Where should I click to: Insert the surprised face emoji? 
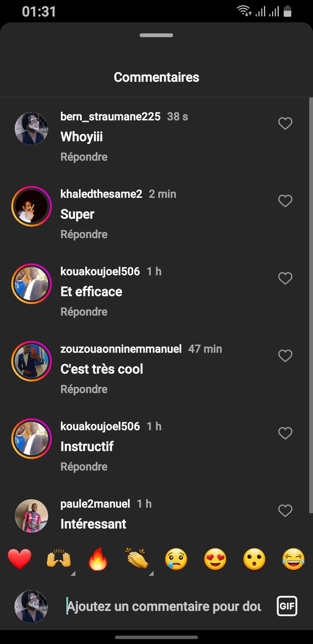[x=254, y=559]
